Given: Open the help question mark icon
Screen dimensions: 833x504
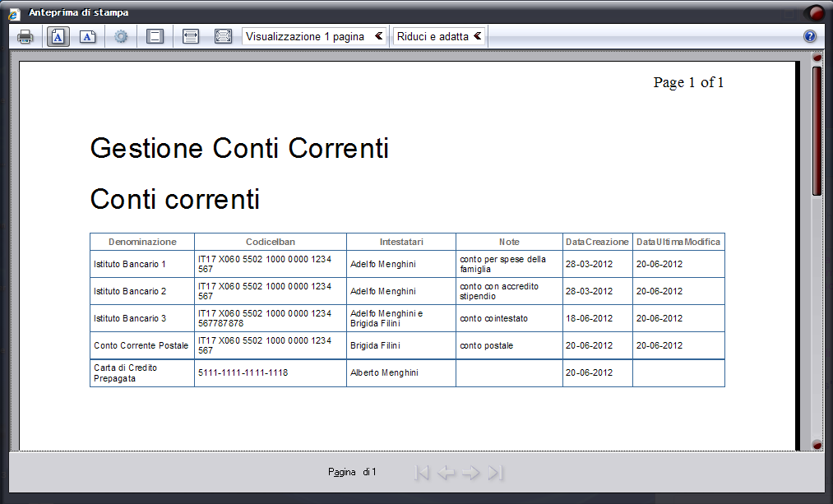Looking at the screenshot, I should [x=810, y=36].
